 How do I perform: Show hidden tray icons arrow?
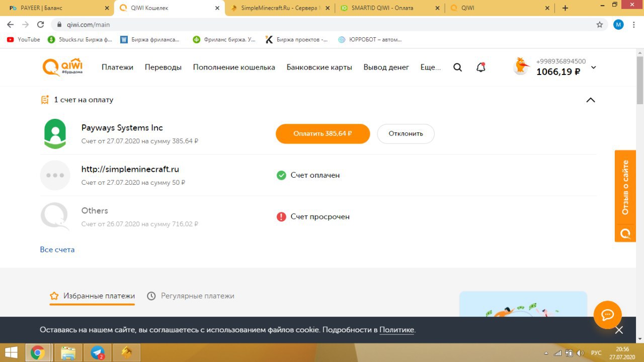546,353
